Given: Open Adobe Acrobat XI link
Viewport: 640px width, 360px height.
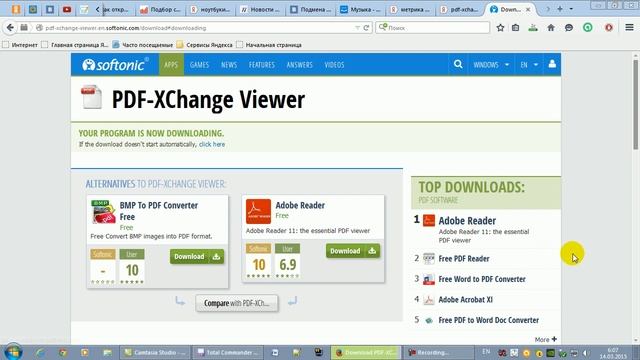Looking at the screenshot, I should [x=465, y=300].
